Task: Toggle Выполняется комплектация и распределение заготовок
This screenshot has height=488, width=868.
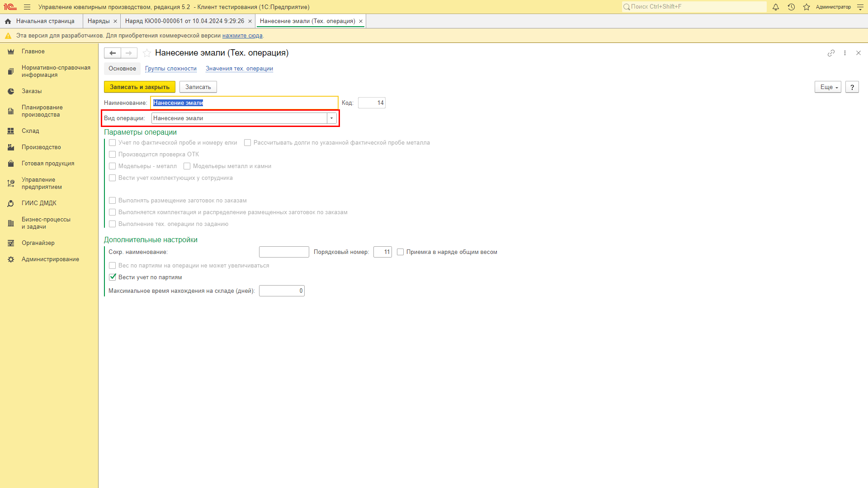Action: 113,212
